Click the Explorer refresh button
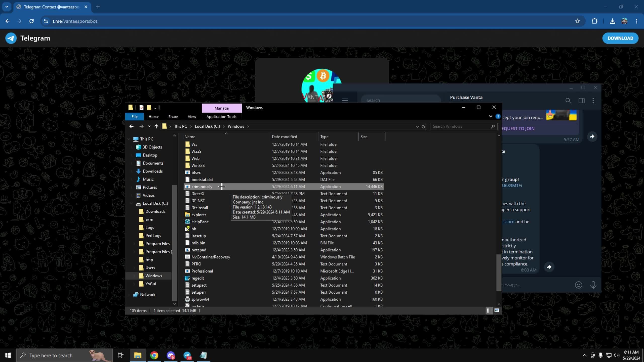Viewport: 644px width, 362px height. point(423,126)
